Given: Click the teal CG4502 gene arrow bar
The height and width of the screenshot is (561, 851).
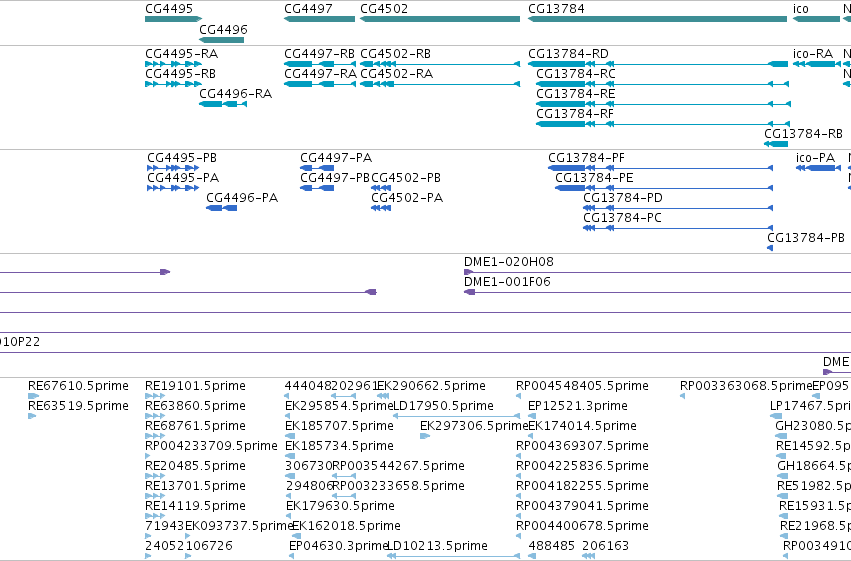Looking at the screenshot, I should coord(440,19).
